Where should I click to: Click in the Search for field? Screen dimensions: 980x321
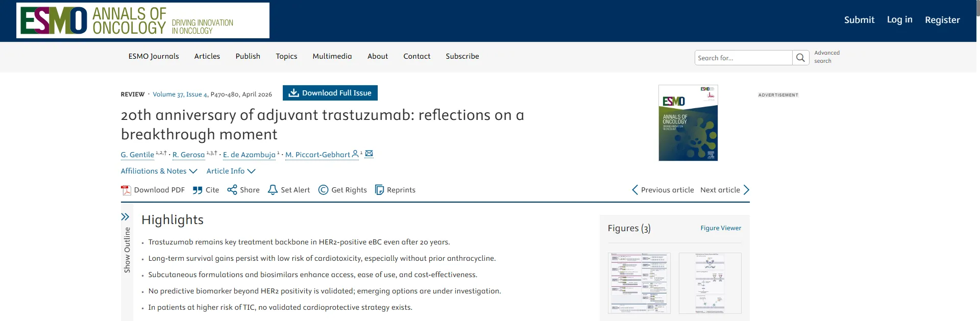point(743,58)
